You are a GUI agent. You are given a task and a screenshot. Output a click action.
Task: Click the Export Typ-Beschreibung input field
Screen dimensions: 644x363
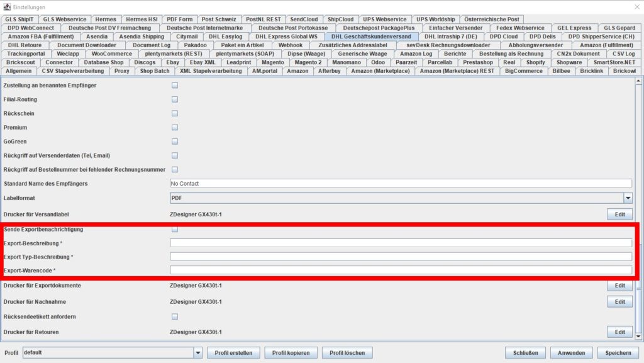(x=401, y=257)
